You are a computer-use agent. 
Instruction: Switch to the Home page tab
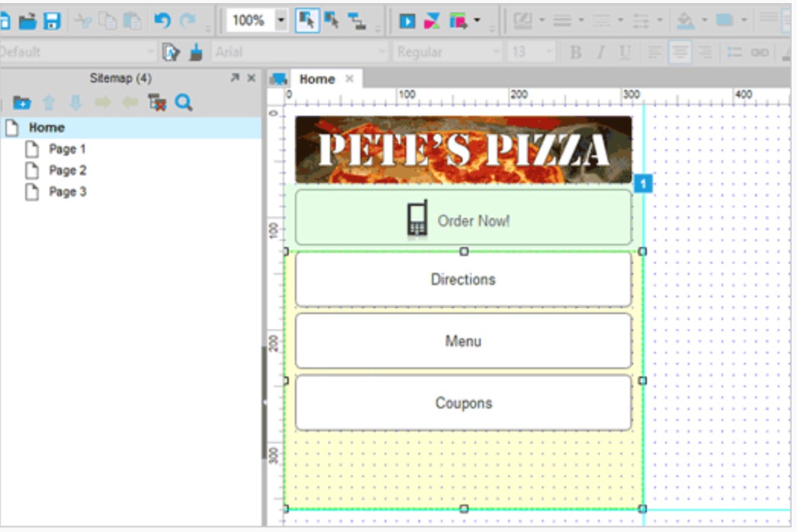[x=317, y=79]
